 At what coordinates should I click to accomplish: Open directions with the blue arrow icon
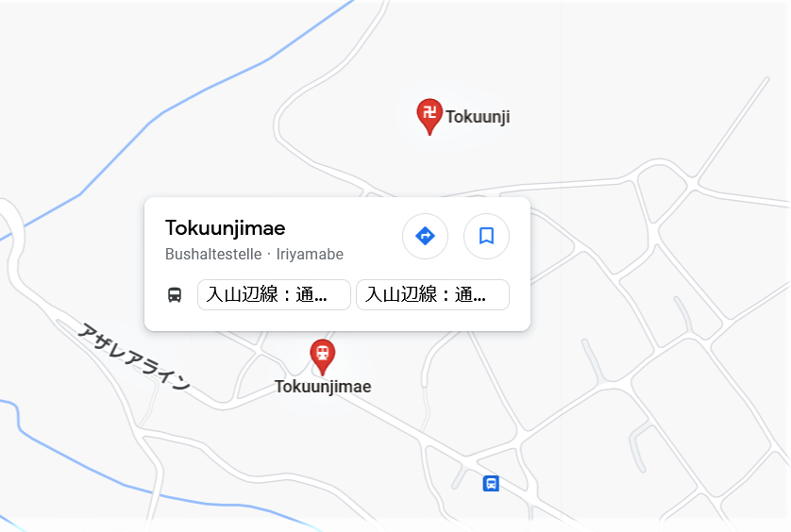425,236
